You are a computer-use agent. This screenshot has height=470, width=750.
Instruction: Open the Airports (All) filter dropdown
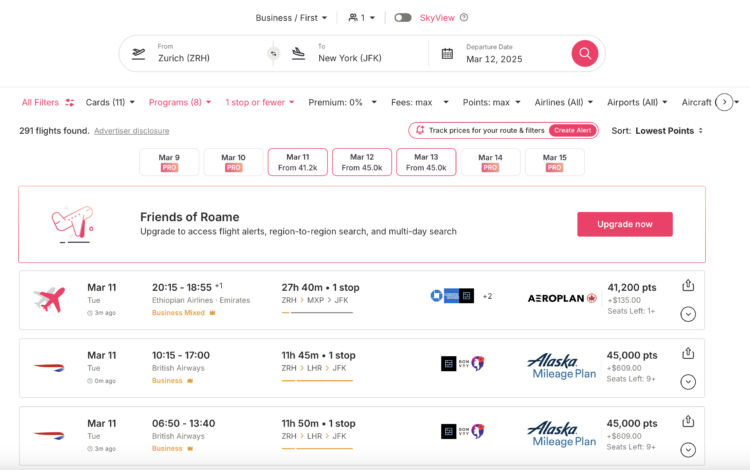(x=637, y=102)
